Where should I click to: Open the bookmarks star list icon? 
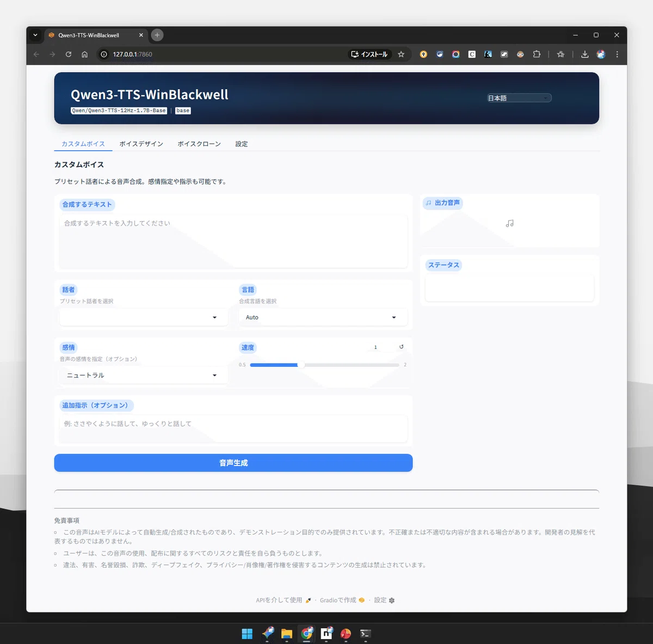pos(560,54)
